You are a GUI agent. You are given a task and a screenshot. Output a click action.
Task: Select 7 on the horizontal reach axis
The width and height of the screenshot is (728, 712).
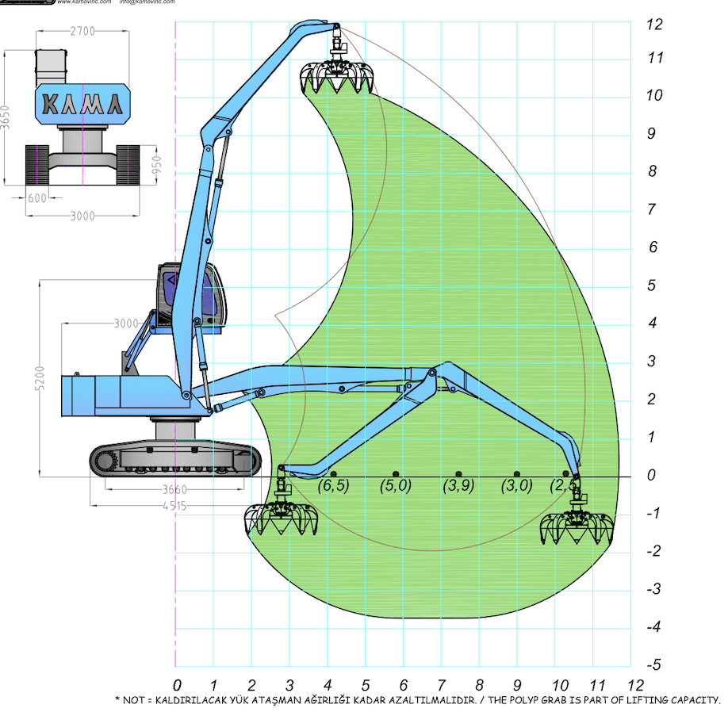coord(441,685)
